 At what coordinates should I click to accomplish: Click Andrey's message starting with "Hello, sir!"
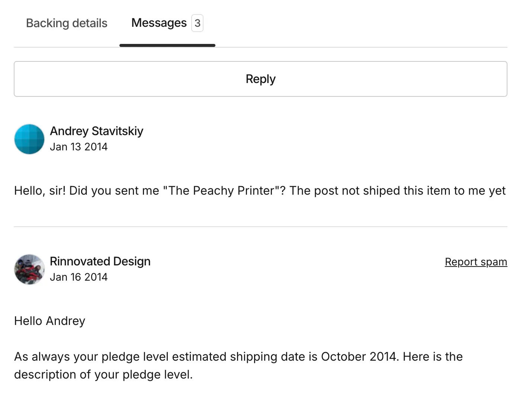coord(260,191)
